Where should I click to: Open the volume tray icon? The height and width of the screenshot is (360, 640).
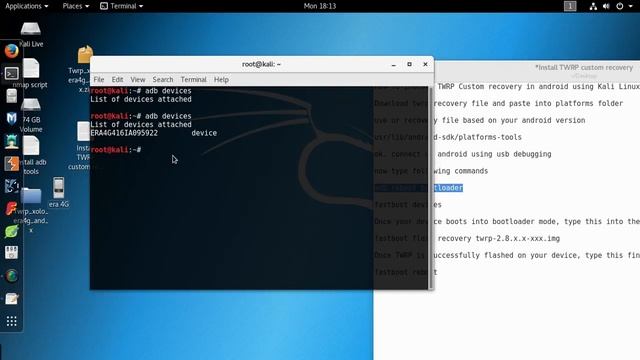(606, 6)
